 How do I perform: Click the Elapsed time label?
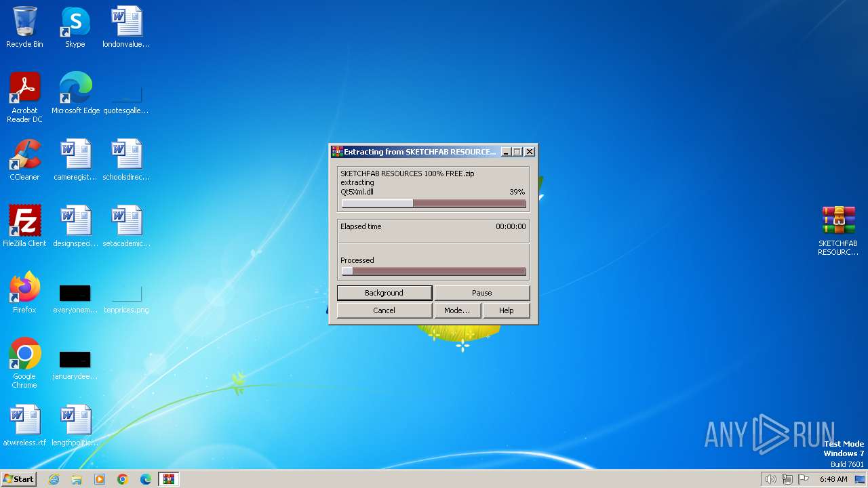(361, 226)
